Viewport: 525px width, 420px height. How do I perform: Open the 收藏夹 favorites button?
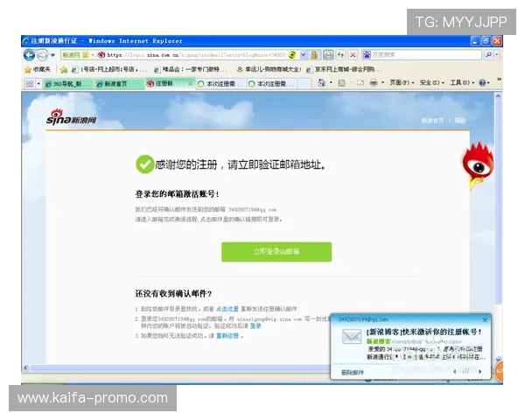[x=37, y=69]
